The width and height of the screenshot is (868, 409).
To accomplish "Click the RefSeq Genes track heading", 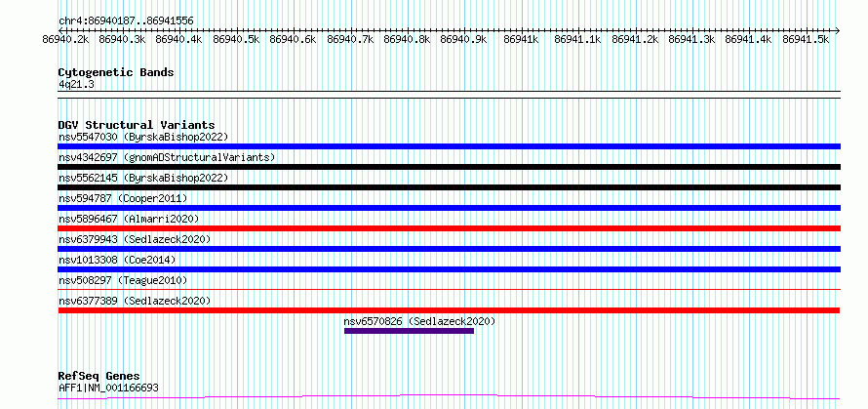I will 99,377.
